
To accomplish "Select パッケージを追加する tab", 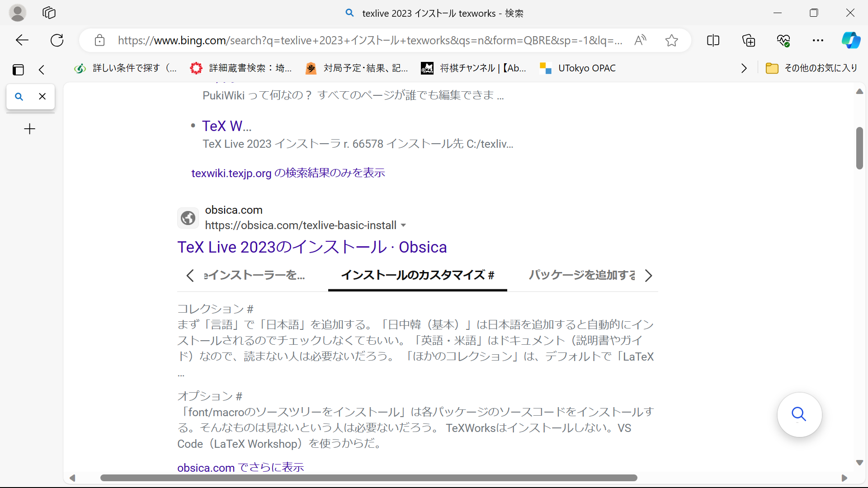I will click(582, 275).
